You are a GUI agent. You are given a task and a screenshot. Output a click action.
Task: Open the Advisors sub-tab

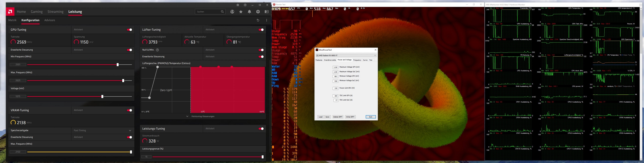click(x=49, y=20)
